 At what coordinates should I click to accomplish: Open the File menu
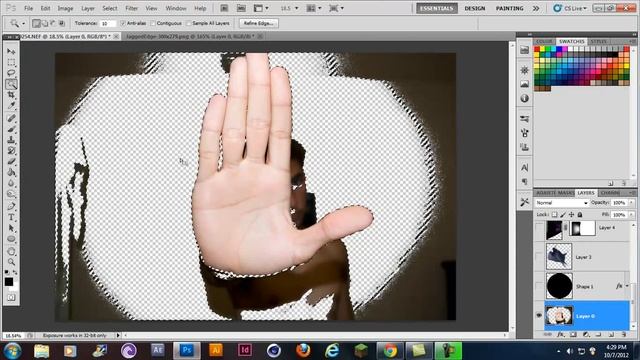(29, 8)
